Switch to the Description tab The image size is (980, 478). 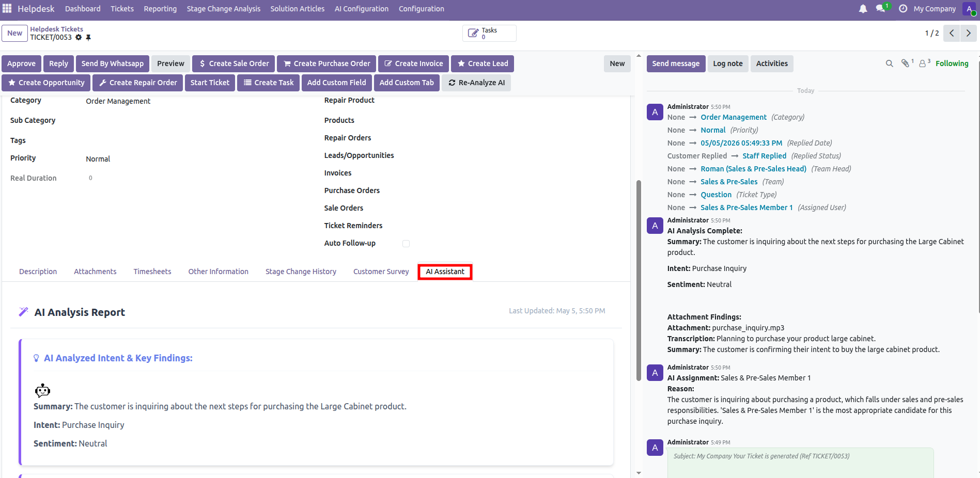pos(38,272)
